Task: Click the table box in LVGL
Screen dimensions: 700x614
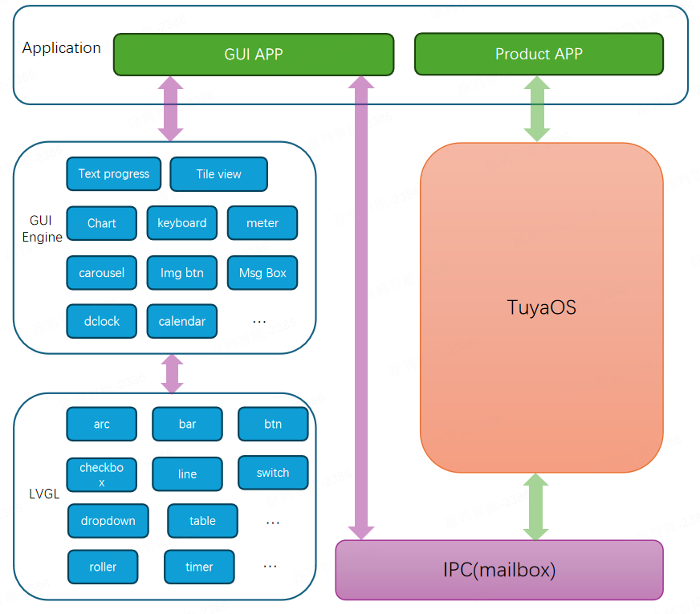Action: point(202,521)
